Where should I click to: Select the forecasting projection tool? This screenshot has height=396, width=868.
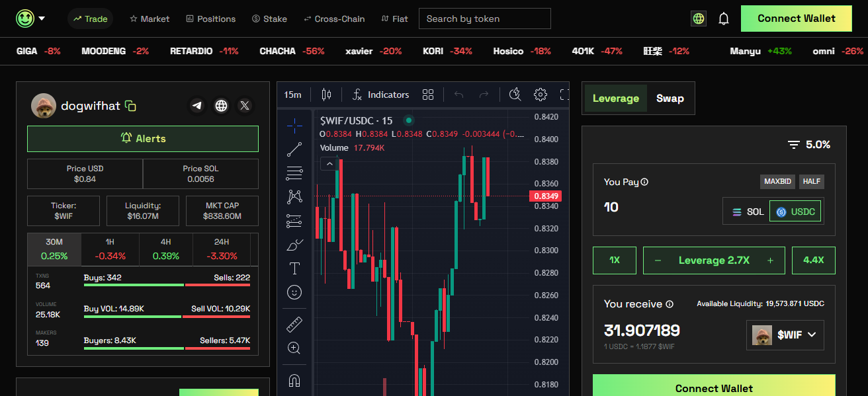[x=294, y=221]
